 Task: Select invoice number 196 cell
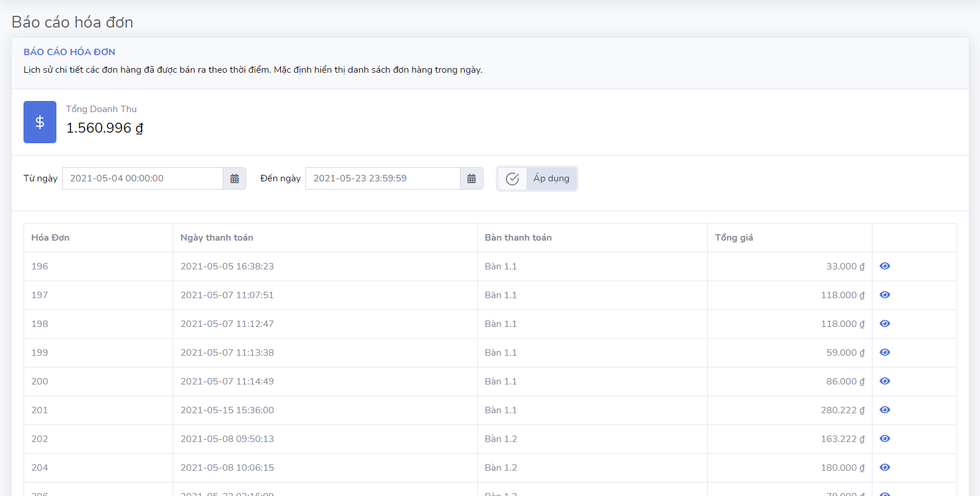click(98, 266)
